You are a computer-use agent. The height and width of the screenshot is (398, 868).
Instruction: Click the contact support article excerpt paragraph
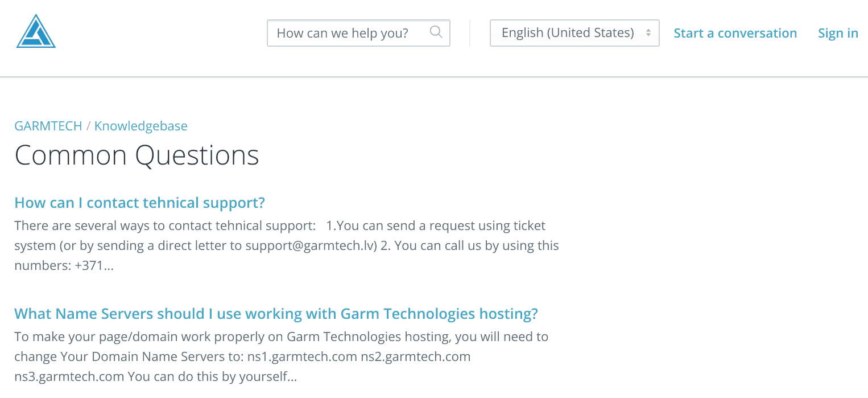coord(287,245)
